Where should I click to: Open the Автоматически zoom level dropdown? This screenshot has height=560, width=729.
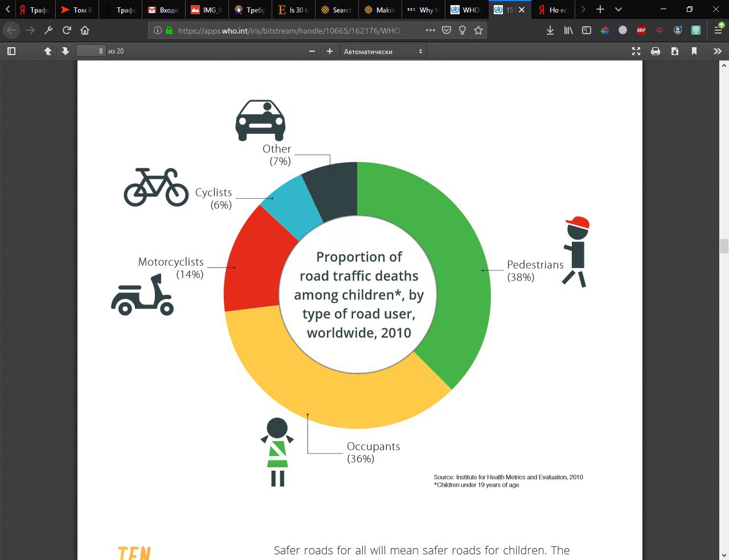pyautogui.click(x=383, y=51)
